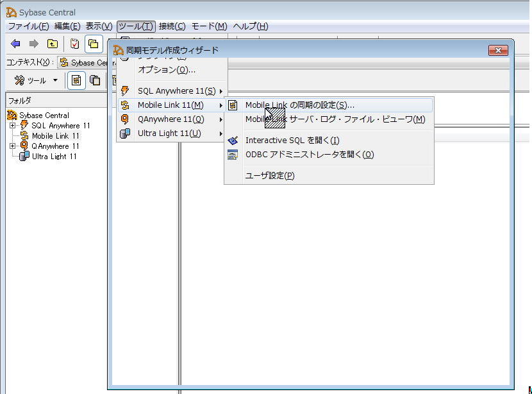The image size is (532, 394).
Task: Click the Mobile Link sync settings icon
Action: 233,105
